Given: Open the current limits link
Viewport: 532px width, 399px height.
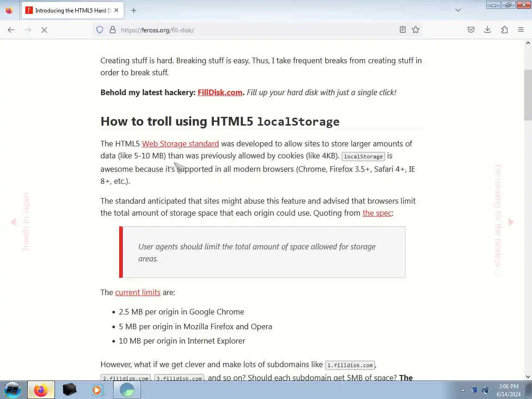Looking at the screenshot, I should point(138,292).
